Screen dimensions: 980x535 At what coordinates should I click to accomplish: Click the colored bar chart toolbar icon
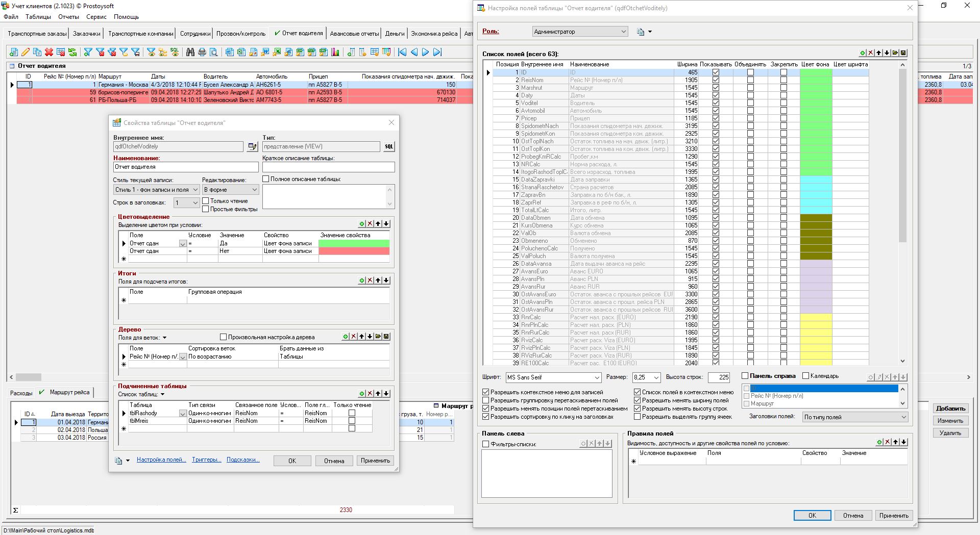[335, 52]
